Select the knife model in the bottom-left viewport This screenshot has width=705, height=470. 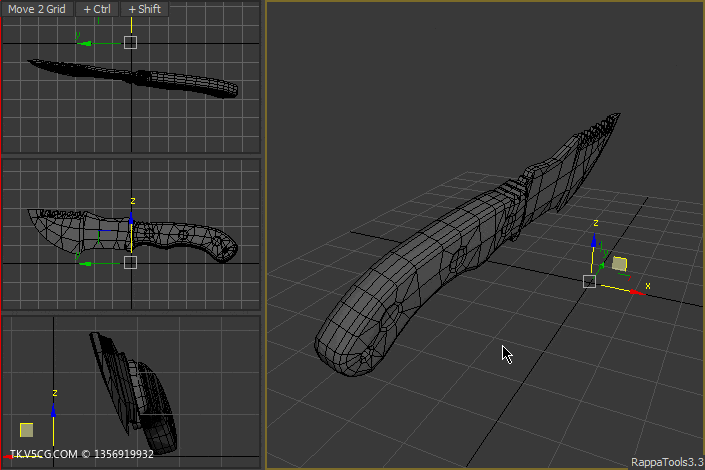click(x=135, y=392)
